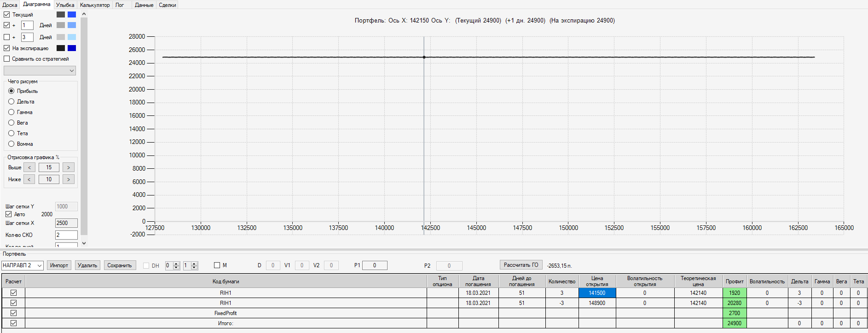Pick the blue swatch for Текущий
Viewport: 868px width, 333px height.
[72, 15]
